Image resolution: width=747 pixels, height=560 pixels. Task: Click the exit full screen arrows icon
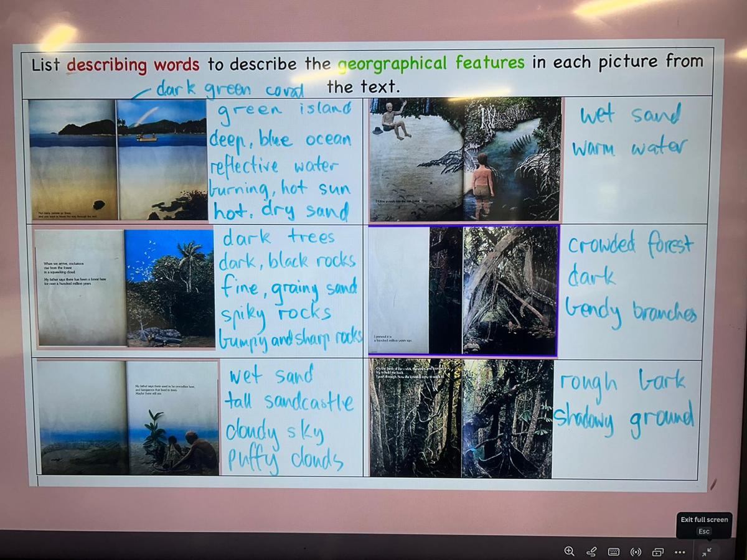[x=707, y=552]
